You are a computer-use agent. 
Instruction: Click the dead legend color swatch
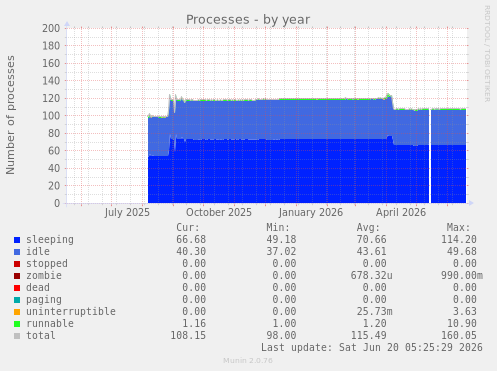pyautogui.click(x=17, y=288)
